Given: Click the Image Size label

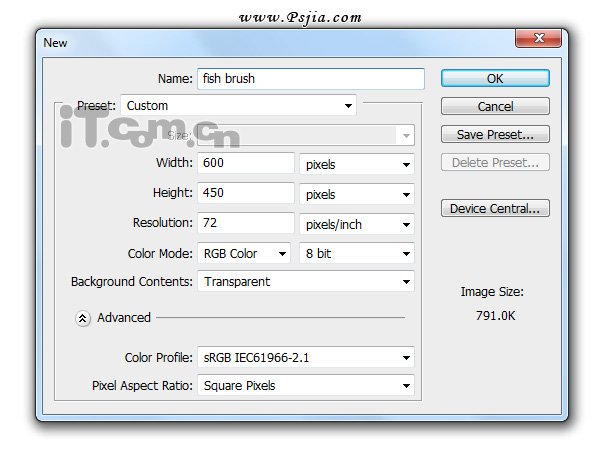Looking at the screenshot, I should 492,292.
